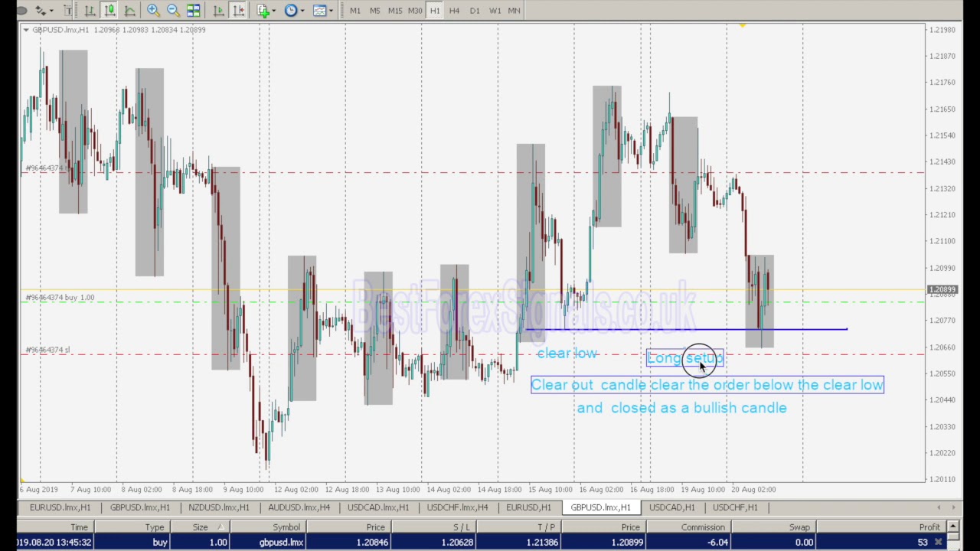Viewport: 980px width, 551px height.
Task: Select the text label tool
Action: point(67,10)
